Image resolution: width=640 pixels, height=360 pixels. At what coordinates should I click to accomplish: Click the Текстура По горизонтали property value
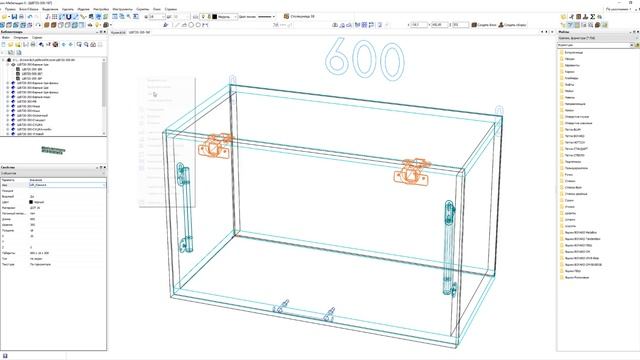tap(40, 264)
